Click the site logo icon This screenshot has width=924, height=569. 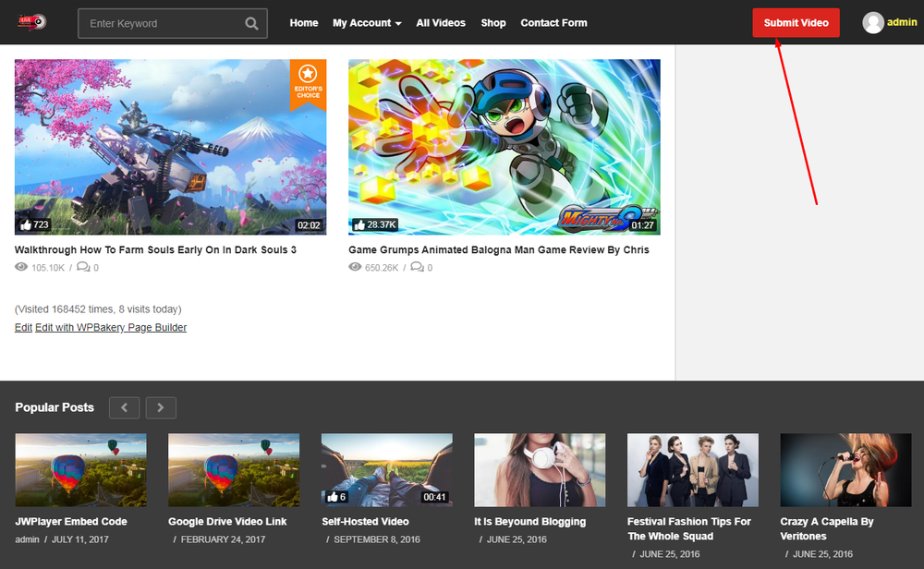(31, 22)
